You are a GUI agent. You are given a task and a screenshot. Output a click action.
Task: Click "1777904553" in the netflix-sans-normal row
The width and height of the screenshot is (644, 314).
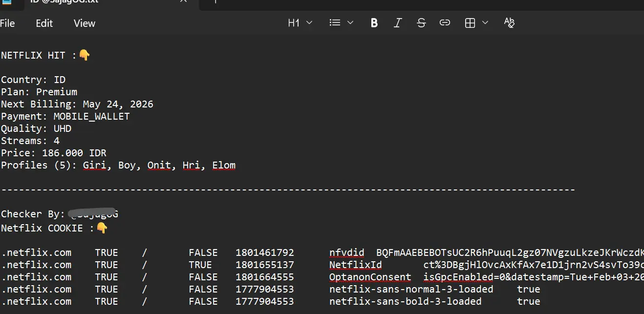265,289
